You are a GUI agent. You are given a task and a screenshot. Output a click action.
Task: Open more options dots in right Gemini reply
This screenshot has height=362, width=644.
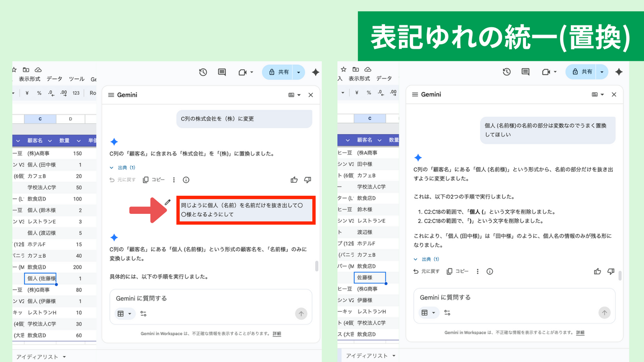point(478,271)
